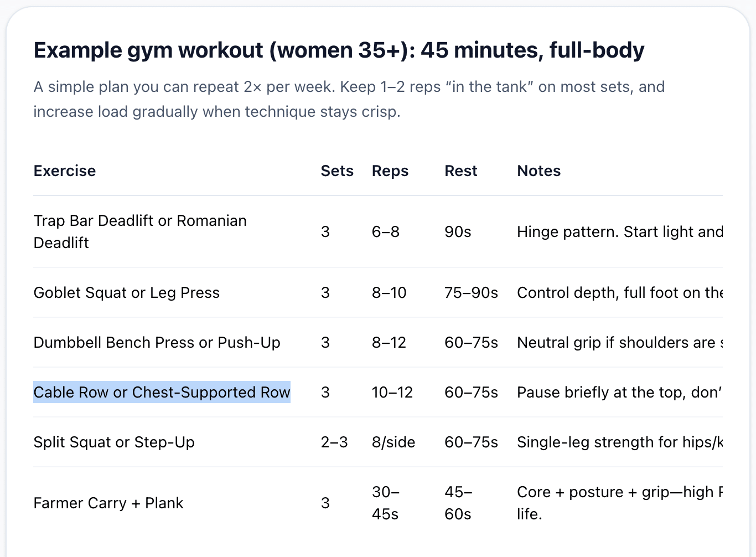Click the Farmer Carry + Plank cell

[108, 503]
